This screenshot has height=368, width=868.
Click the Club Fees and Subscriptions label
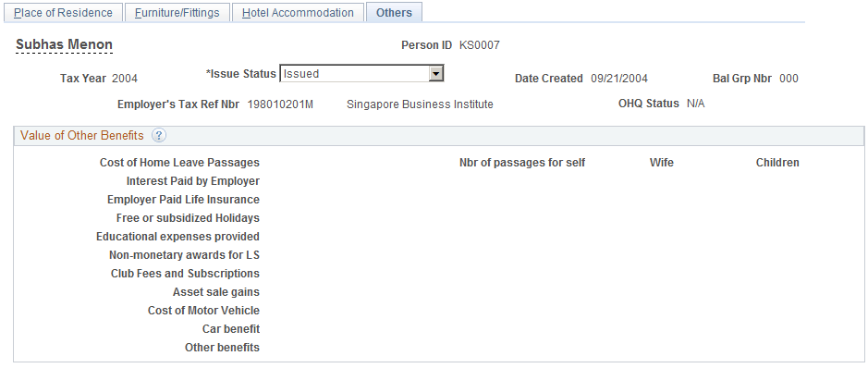(x=185, y=274)
